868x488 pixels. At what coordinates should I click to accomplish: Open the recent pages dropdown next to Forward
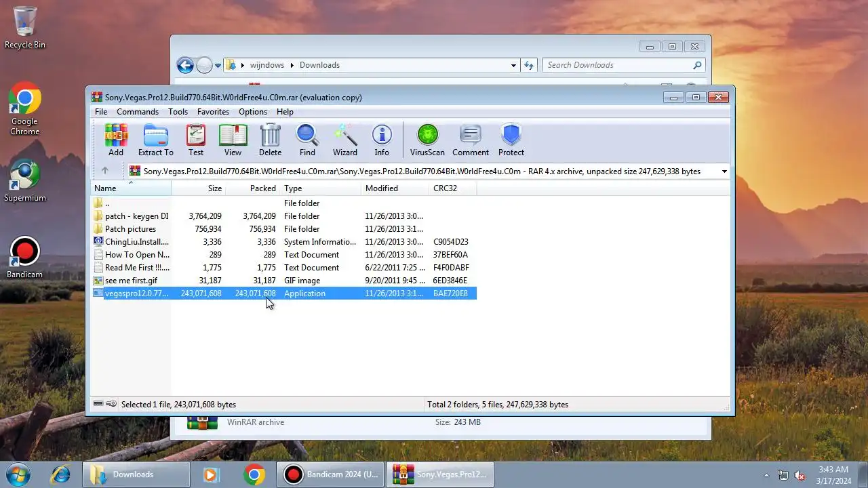click(x=218, y=66)
